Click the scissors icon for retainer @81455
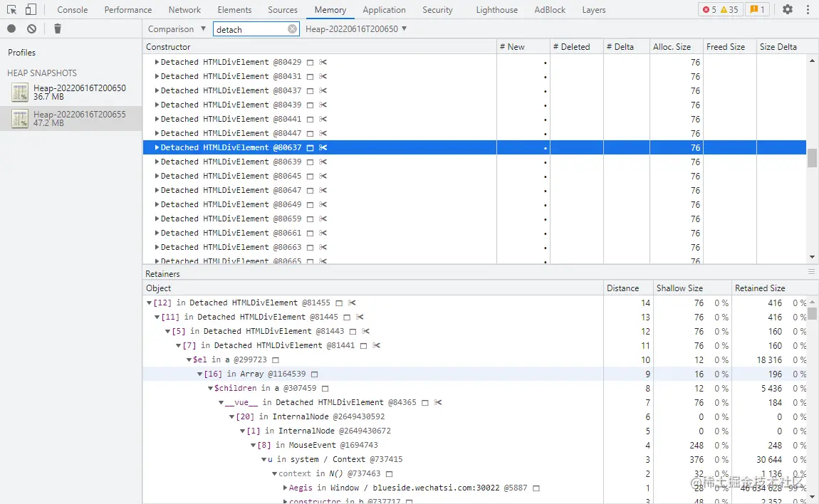This screenshot has width=819, height=504. (x=352, y=303)
